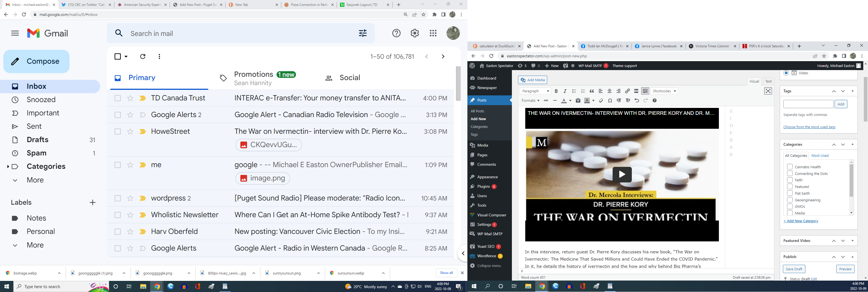Star the HoweStreet email

(x=130, y=132)
